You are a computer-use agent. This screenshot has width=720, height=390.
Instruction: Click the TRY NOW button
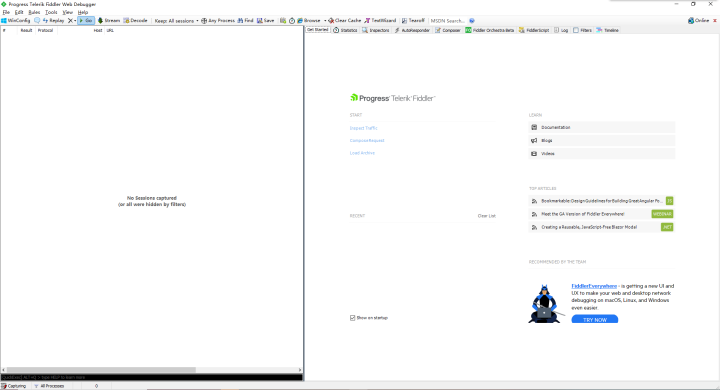595,320
